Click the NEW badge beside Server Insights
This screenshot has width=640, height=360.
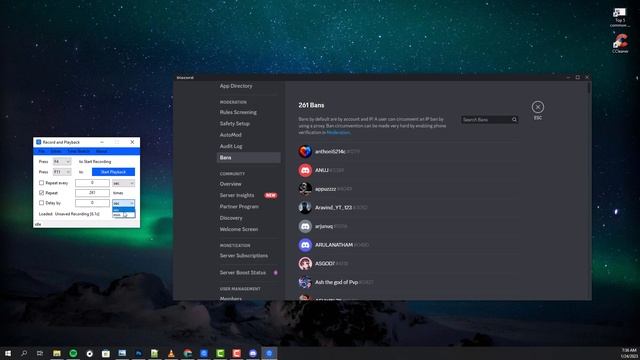[x=271, y=196]
